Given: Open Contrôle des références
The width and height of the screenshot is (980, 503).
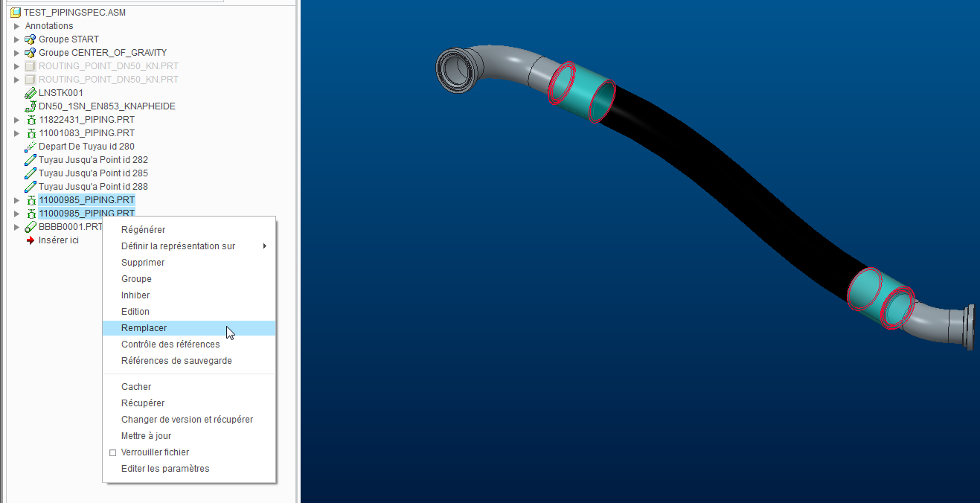Looking at the screenshot, I should click(170, 345).
